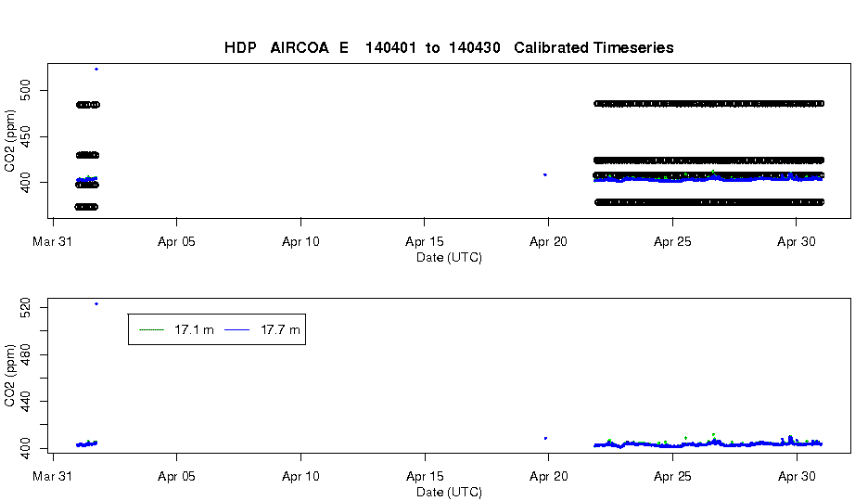Screen dimensions: 868x501
Task: Click the '17.1 m' legend label
Action: pyautogui.click(x=194, y=330)
